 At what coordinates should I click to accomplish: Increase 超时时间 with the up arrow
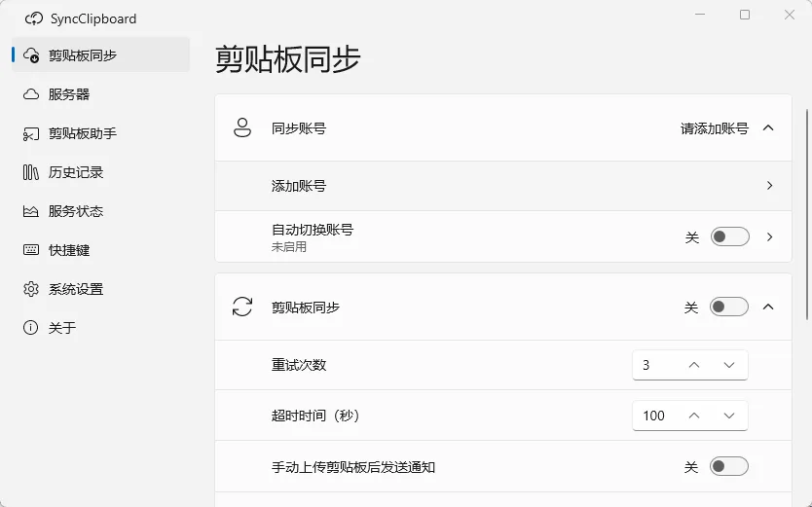tap(694, 416)
